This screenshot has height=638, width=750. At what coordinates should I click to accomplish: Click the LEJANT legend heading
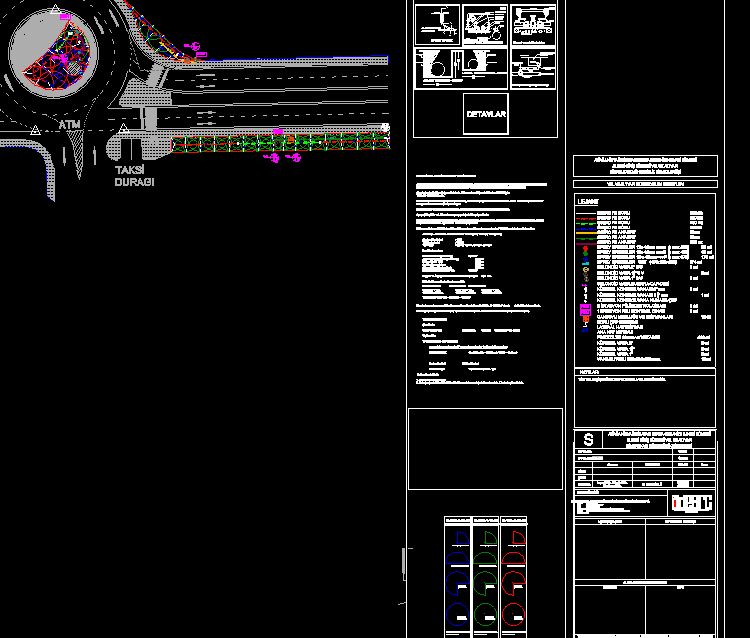point(587,202)
